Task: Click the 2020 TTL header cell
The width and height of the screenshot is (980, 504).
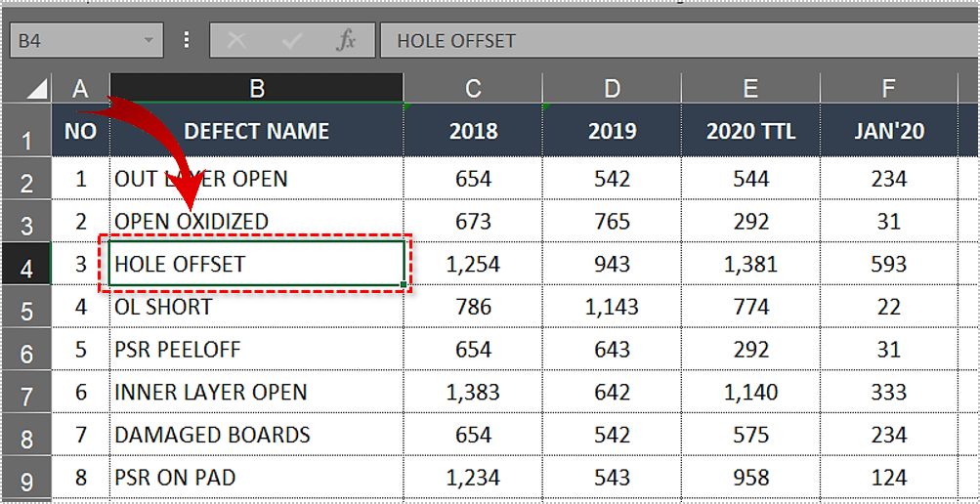Action: pos(749,131)
